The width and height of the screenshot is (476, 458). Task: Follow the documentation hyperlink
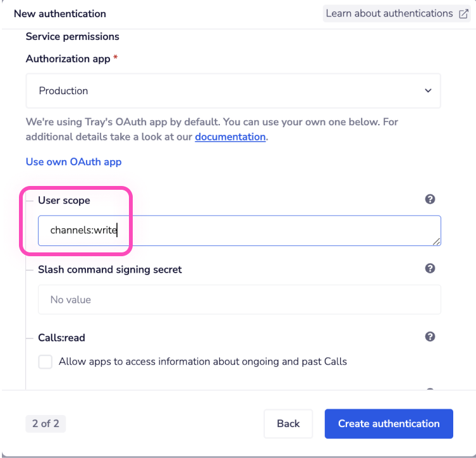click(x=230, y=137)
